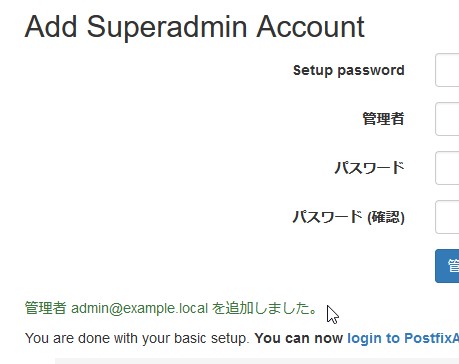Viewport: 459px width, 364px height.
Task: Click the 管理者 form label
Action: point(383,119)
